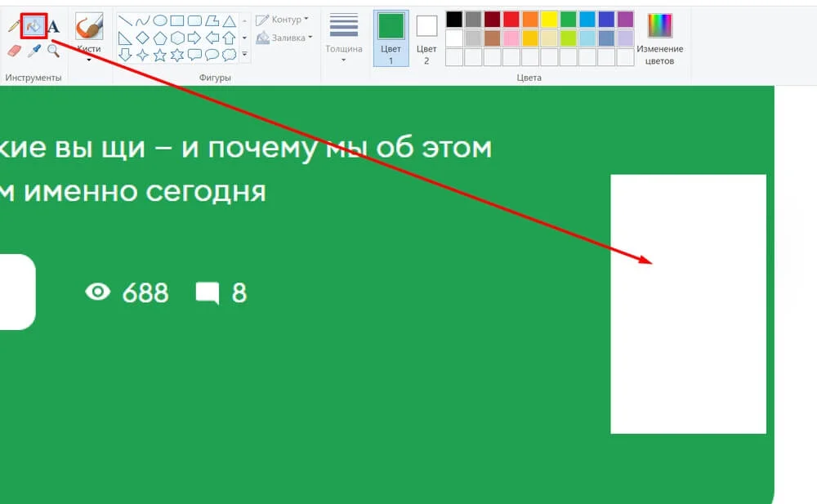Pick the light gray palette color
This screenshot has height=504, width=817.
pyautogui.click(x=473, y=38)
